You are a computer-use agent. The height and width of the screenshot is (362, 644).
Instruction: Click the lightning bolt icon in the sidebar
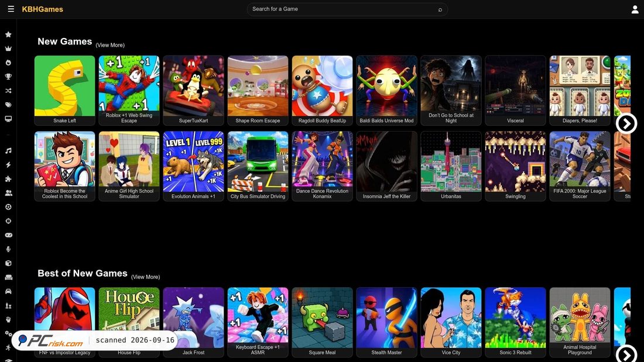point(8,164)
